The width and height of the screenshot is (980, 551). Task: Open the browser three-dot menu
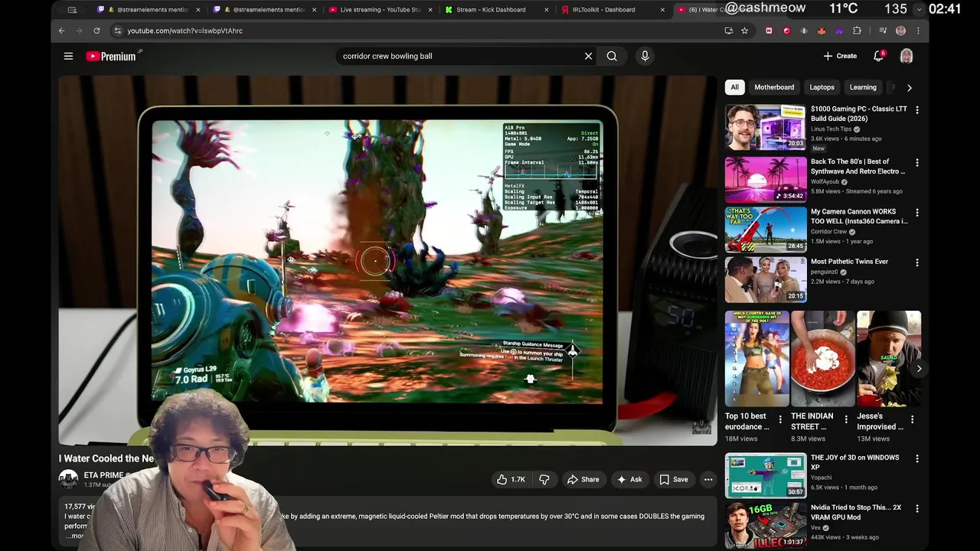point(918,31)
